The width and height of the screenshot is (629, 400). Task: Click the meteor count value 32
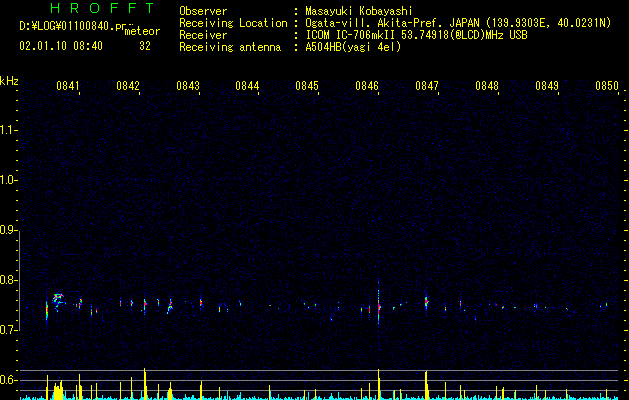point(145,46)
